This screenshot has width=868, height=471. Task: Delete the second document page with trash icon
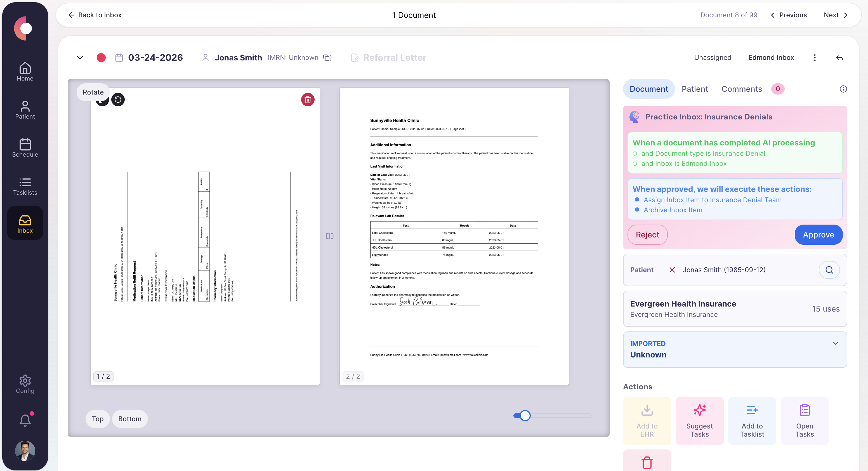(x=307, y=99)
